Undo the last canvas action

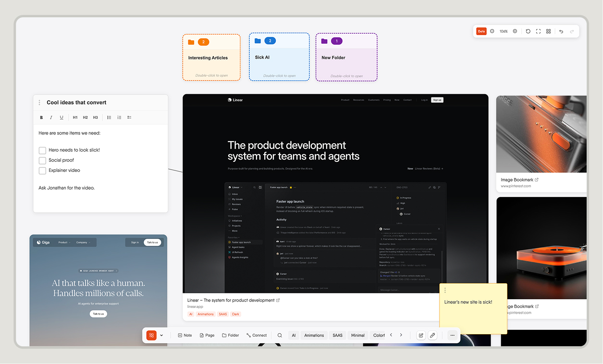pyautogui.click(x=561, y=31)
